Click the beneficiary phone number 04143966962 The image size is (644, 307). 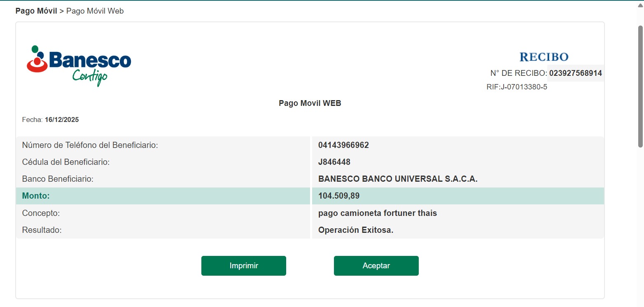pyautogui.click(x=343, y=145)
